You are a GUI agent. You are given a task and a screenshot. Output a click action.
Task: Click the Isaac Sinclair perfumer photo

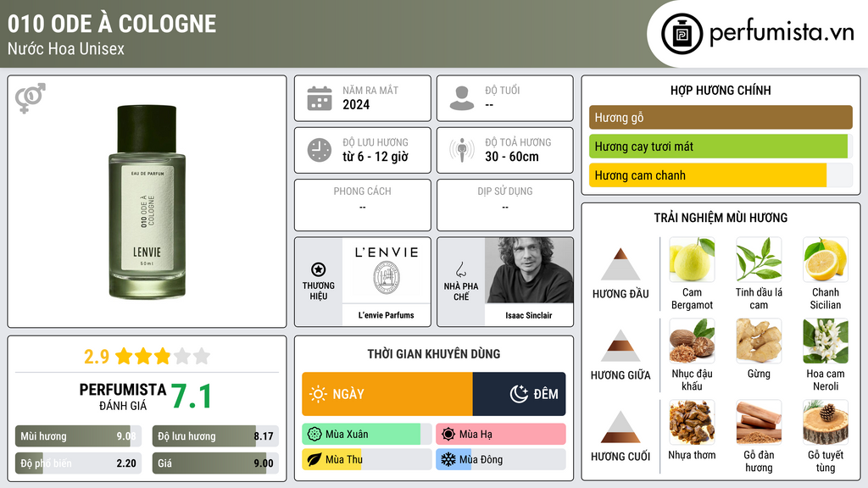coord(529,270)
